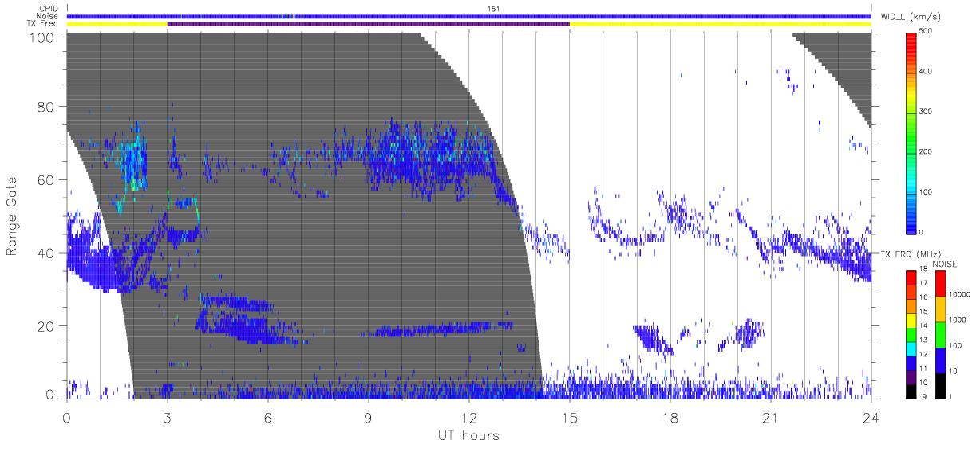Click the 300 label on the width color bar
The height and width of the screenshot is (452, 980).
(x=927, y=112)
